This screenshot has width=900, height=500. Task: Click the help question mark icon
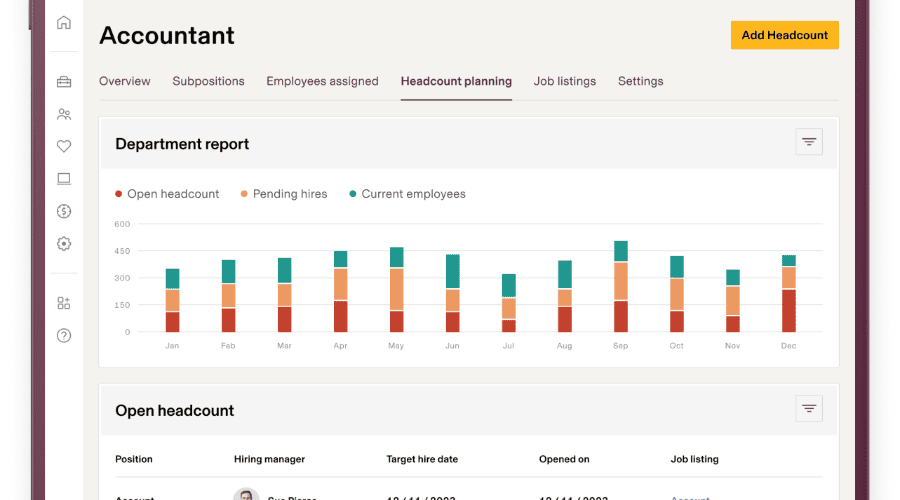click(x=64, y=335)
